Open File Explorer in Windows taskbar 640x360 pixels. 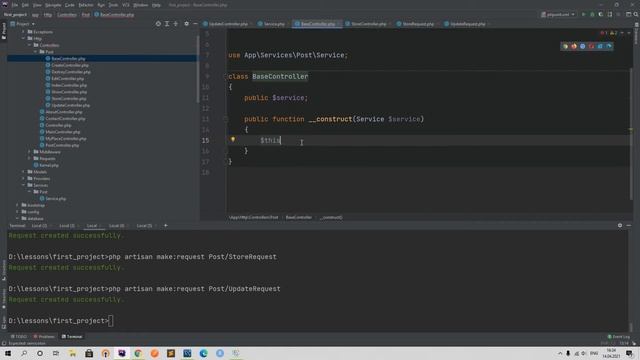click(x=72, y=353)
